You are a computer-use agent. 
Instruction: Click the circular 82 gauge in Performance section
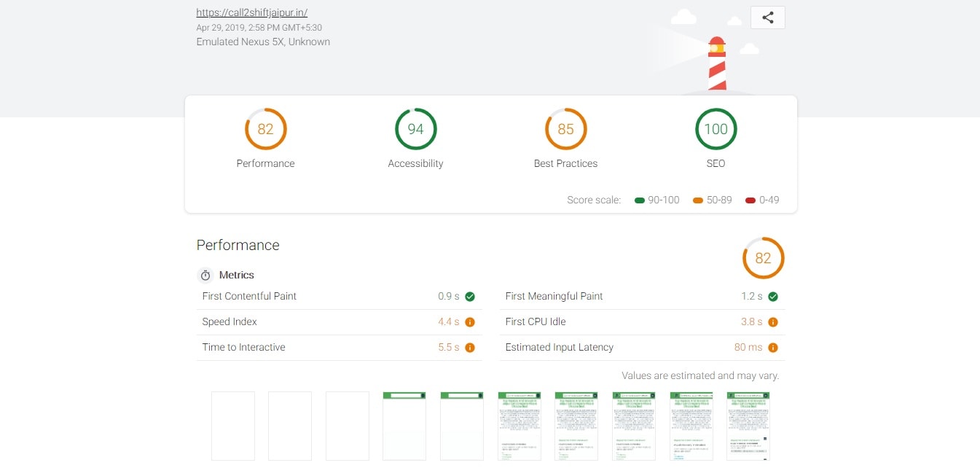763,258
